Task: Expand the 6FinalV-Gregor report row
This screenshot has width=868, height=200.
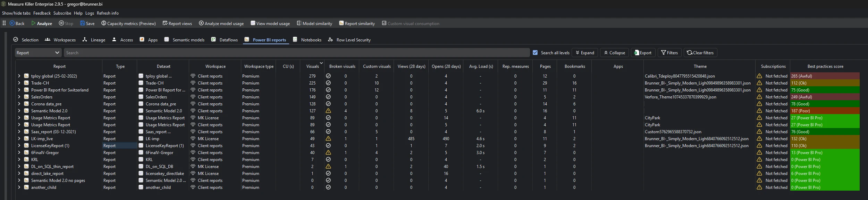Action: pos(19,152)
